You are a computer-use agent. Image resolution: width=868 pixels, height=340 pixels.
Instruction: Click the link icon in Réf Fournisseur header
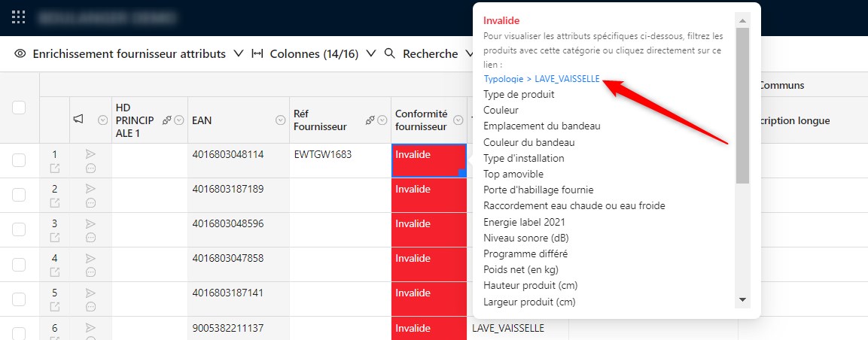pos(370,120)
